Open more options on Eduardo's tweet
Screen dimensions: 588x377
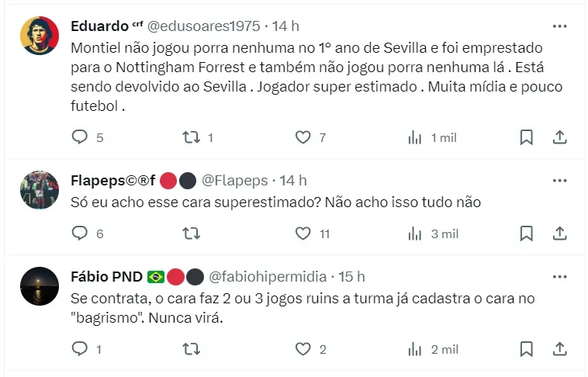click(x=559, y=26)
